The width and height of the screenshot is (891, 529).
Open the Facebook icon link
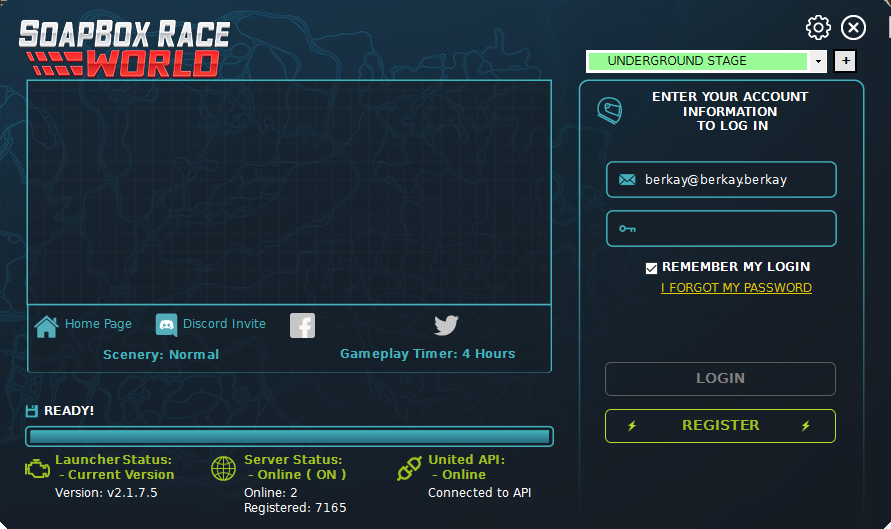tap(302, 326)
